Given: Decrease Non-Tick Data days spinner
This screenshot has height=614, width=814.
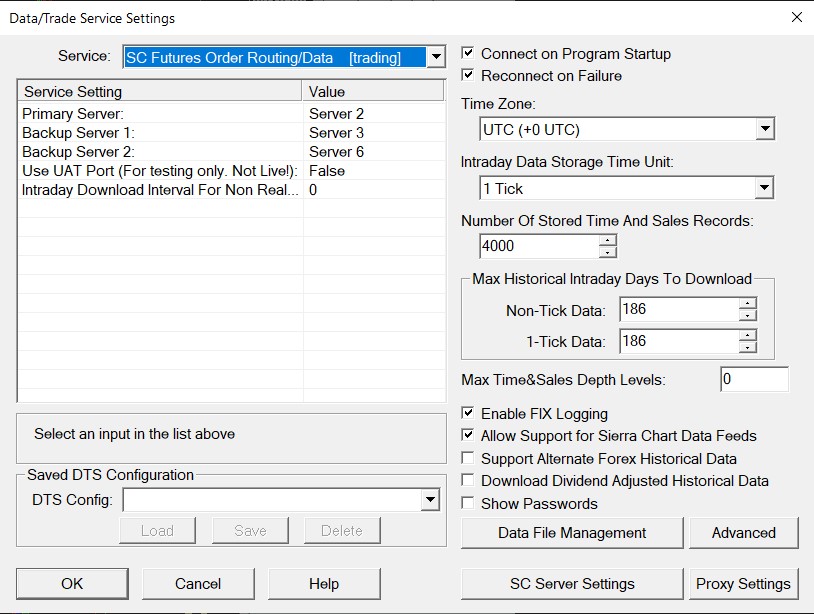Looking at the screenshot, I should click(748, 315).
